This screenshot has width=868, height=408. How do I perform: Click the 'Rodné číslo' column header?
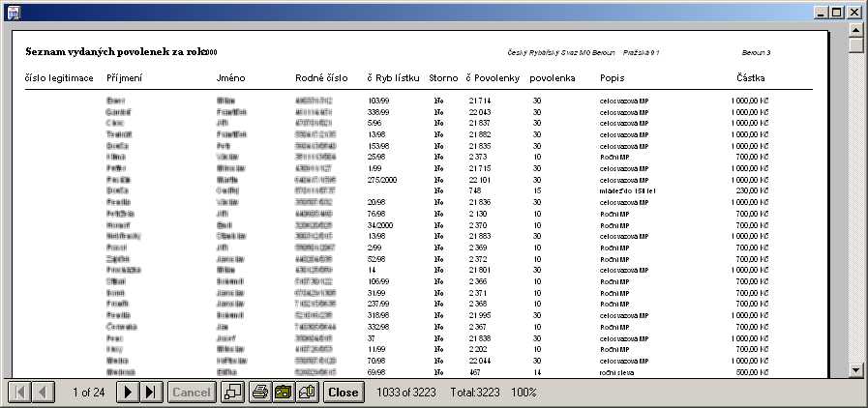[321, 78]
